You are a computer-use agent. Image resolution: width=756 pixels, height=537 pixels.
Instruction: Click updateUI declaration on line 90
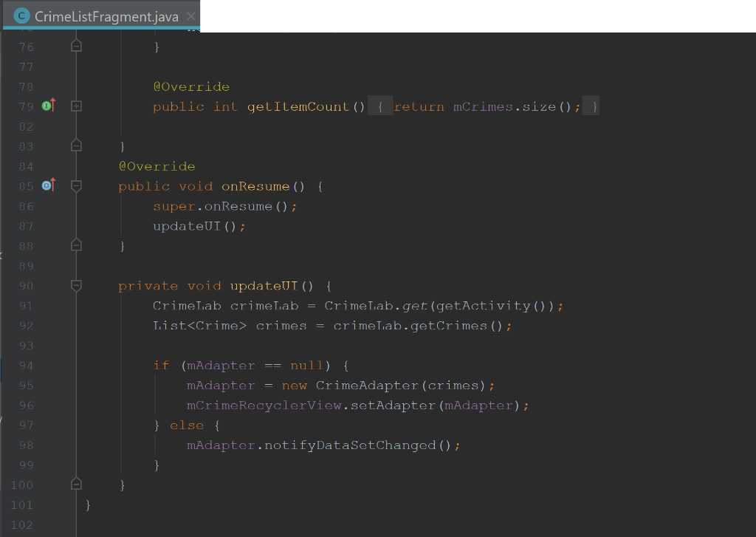click(x=264, y=286)
